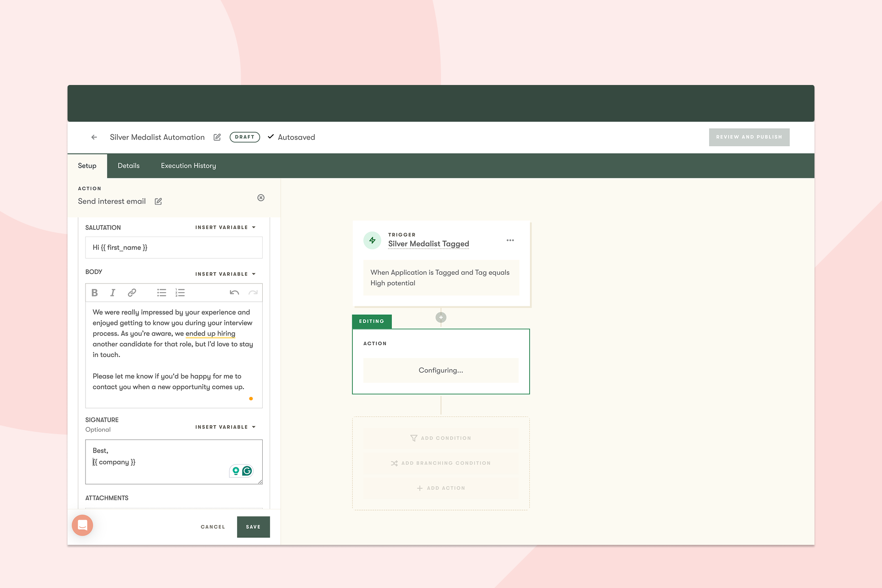Click the plus node between trigger and action
This screenshot has width=882, height=588.
pos(441,317)
